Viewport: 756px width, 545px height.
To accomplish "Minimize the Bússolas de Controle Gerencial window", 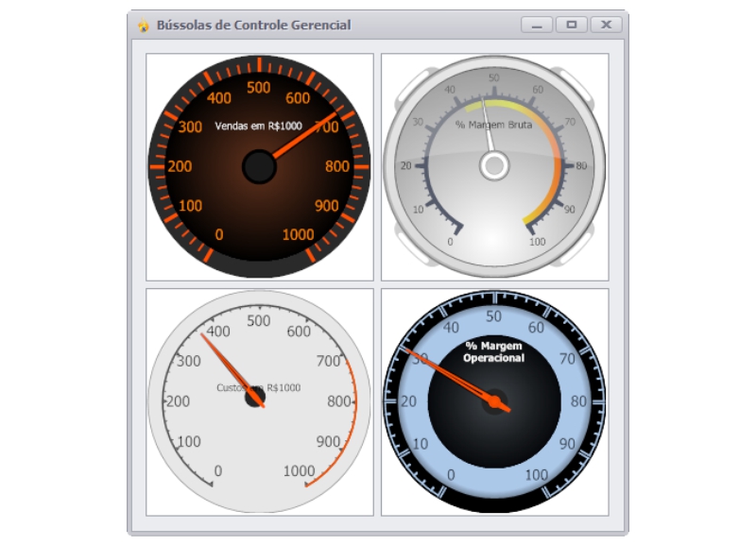I will (537, 25).
